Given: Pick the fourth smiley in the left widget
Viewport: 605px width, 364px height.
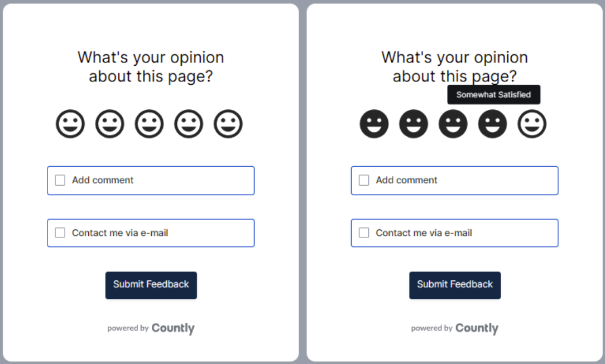Looking at the screenshot, I should click(x=189, y=124).
